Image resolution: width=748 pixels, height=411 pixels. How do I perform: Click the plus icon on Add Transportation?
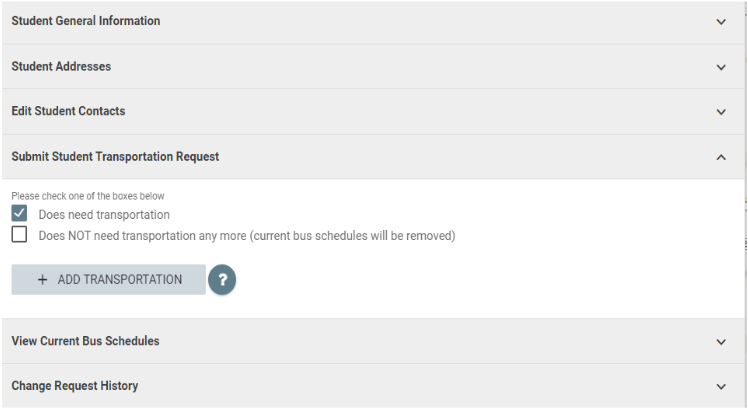coord(42,279)
